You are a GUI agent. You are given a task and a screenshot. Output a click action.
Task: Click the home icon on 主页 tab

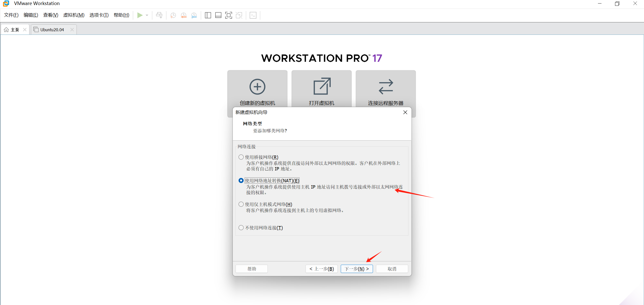pos(6,30)
